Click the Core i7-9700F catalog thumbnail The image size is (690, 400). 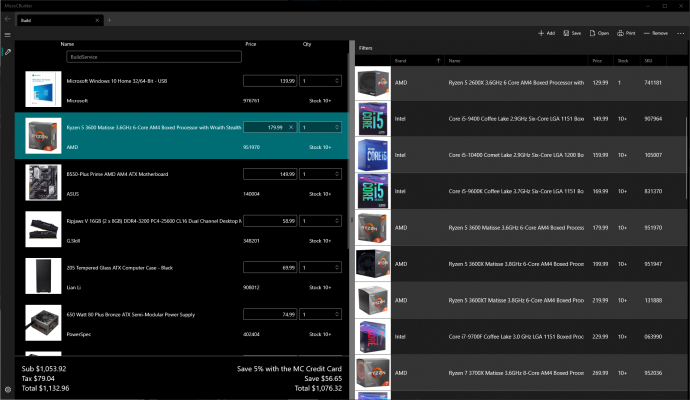tap(373, 337)
